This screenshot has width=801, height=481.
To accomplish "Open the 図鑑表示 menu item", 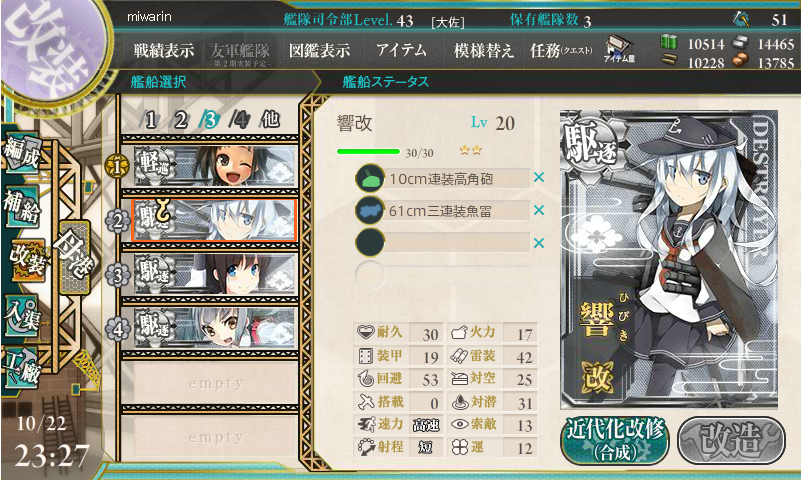I will [x=320, y=50].
